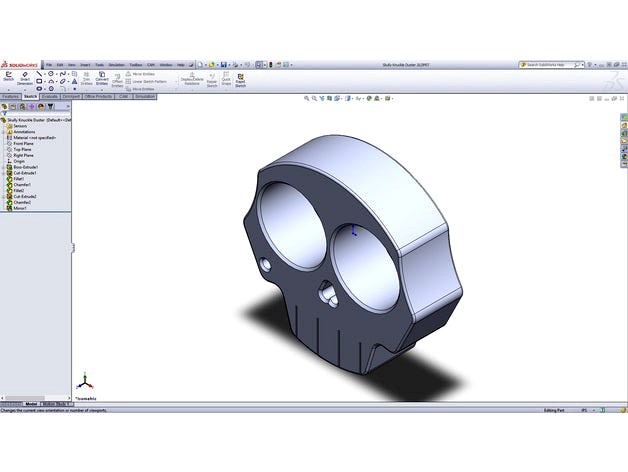
Task: Expand the Annotations folder in tree
Action: click(x=4, y=132)
